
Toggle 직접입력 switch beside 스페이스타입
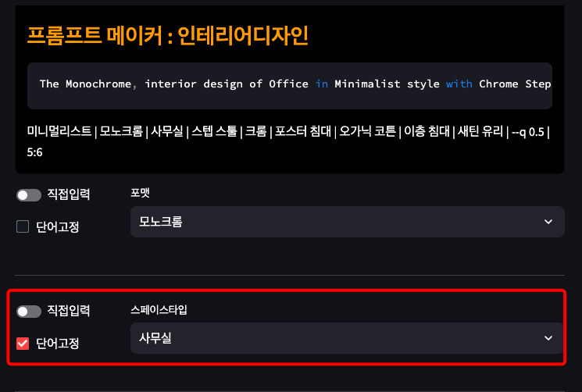coord(29,312)
